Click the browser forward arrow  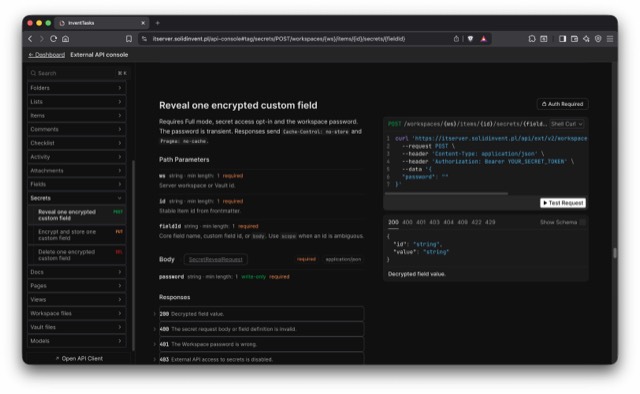click(x=42, y=39)
